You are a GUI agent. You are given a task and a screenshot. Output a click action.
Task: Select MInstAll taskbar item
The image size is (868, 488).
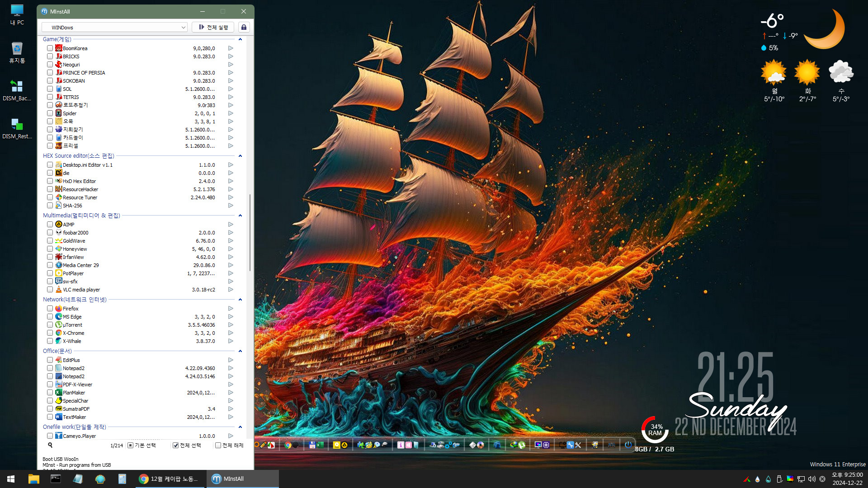pyautogui.click(x=243, y=479)
